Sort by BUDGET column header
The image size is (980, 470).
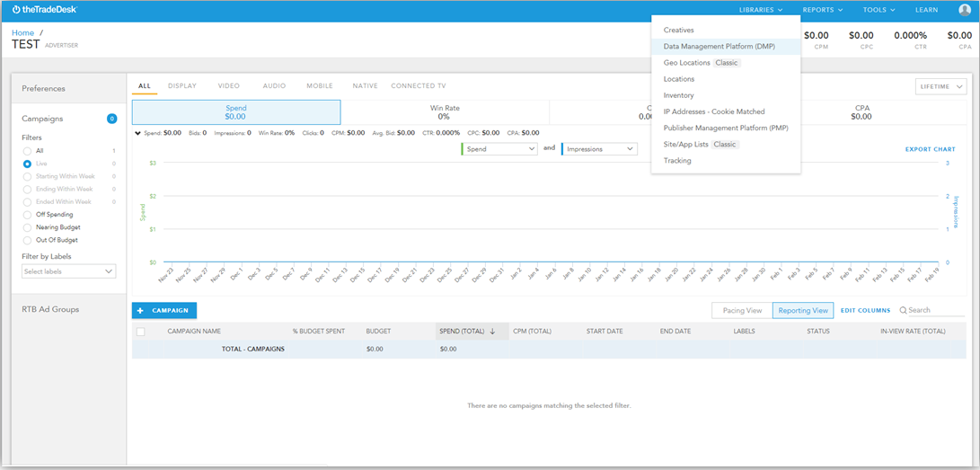pyautogui.click(x=378, y=332)
